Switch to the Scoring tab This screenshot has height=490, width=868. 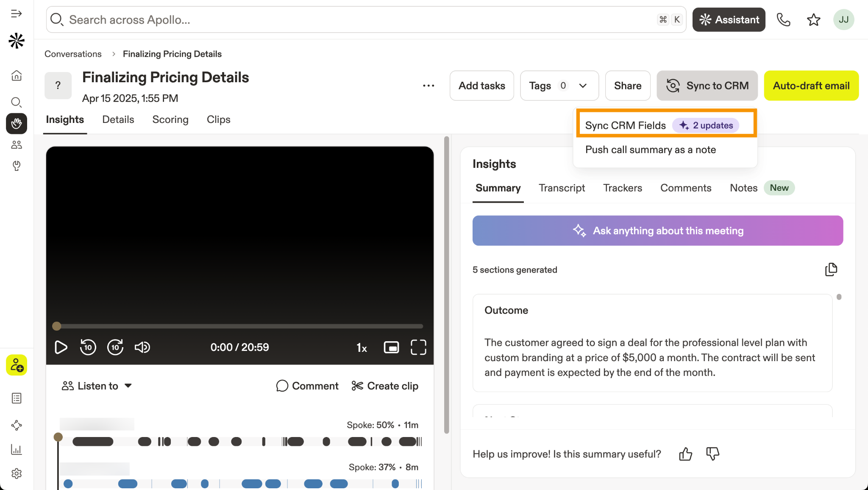coord(170,120)
